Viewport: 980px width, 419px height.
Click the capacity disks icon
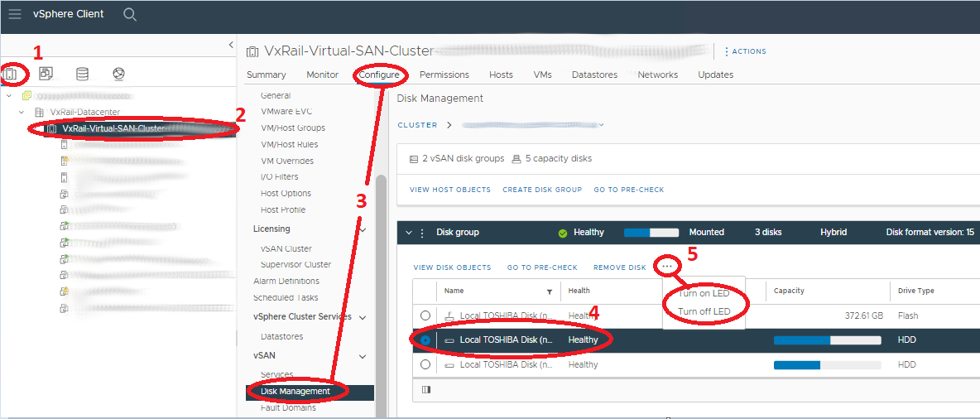point(516,159)
